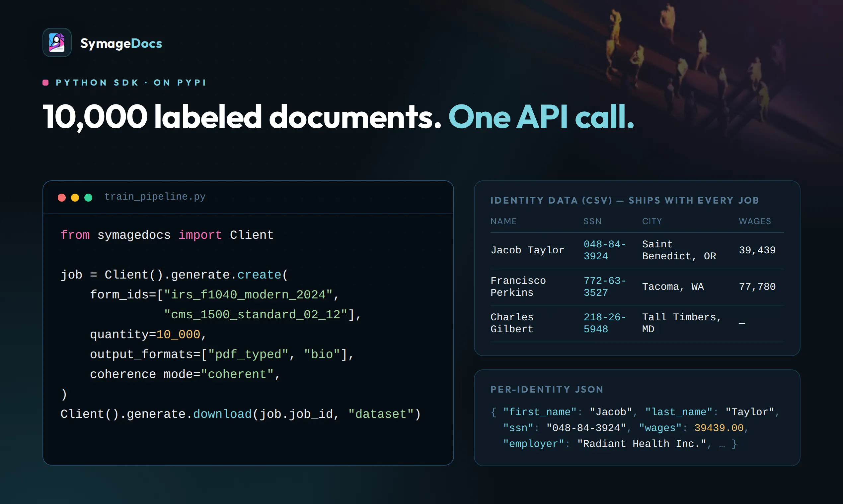
Task: Click the IDENTITY DATA (CSV) panel heading
Action: pyautogui.click(x=625, y=200)
